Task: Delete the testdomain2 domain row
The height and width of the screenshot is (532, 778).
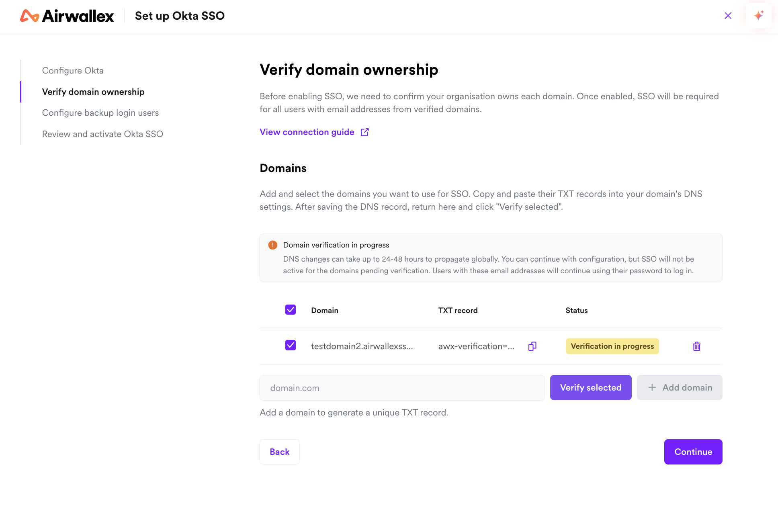Action: tap(697, 346)
